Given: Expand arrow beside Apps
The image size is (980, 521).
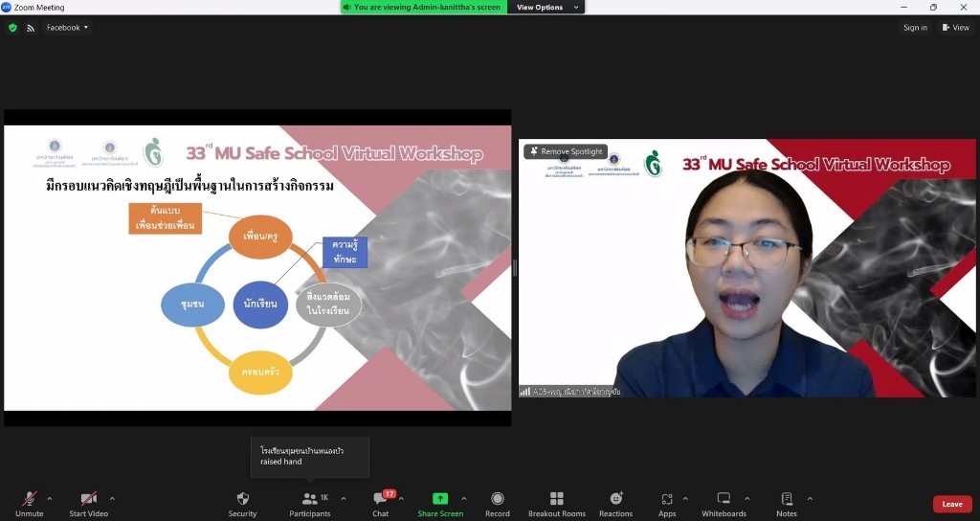Looking at the screenshot, I should [685, 498].
